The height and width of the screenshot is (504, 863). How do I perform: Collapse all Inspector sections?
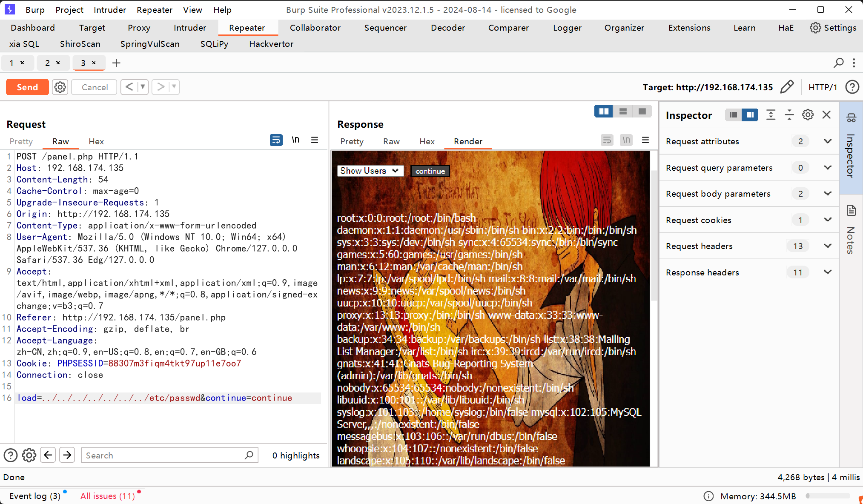click(x=789, y=115)
